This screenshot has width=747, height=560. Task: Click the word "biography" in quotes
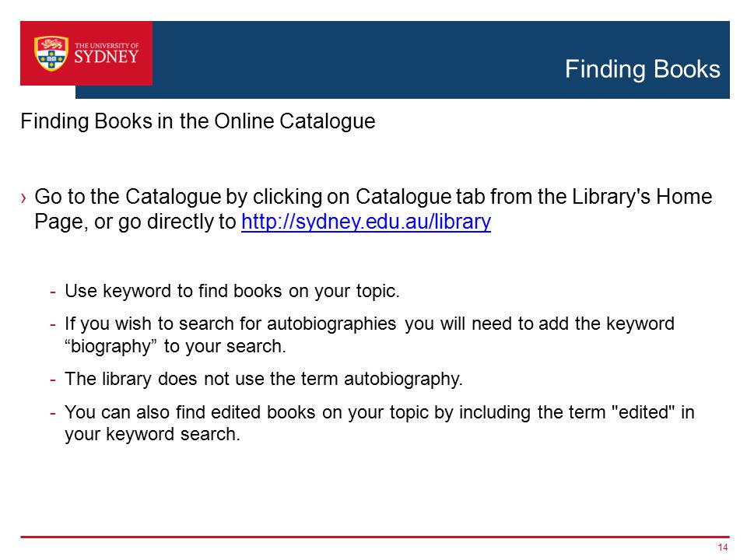[x=110, y=347]
